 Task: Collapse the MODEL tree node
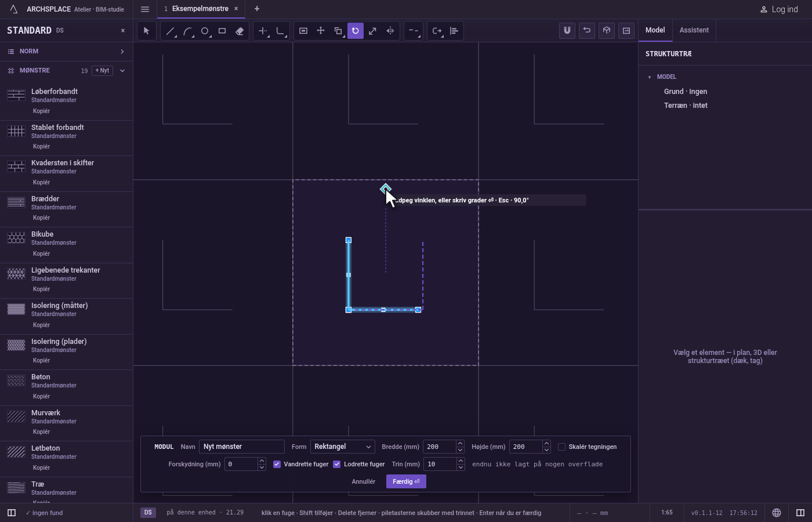click(650, 77)
